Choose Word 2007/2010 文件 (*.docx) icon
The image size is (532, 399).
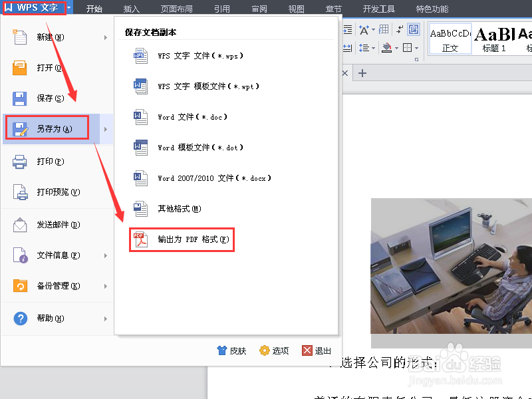pyautogui.click(x=140, y=178)
